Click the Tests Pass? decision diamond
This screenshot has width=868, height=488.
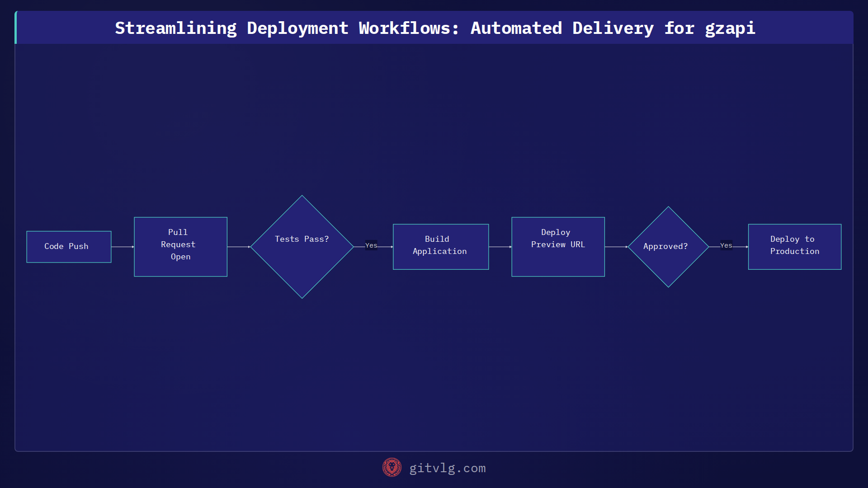click(302, 247)
